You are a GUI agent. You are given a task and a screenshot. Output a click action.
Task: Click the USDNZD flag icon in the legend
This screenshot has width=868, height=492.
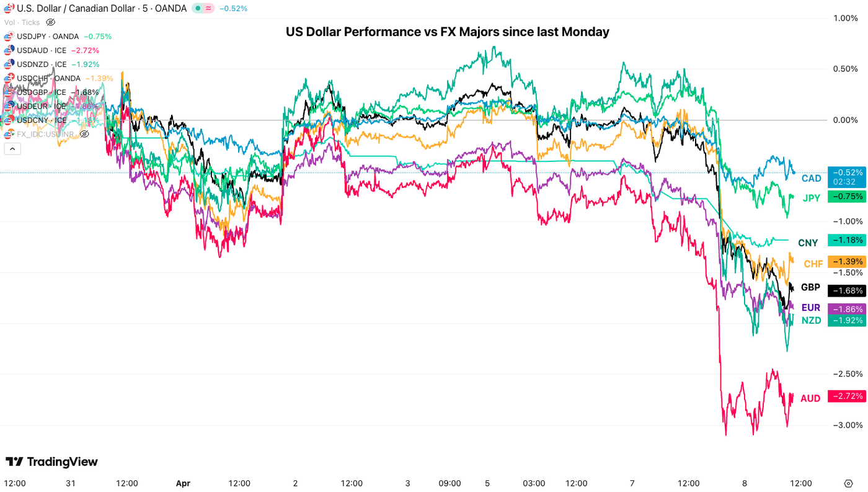tap(7, 63)
